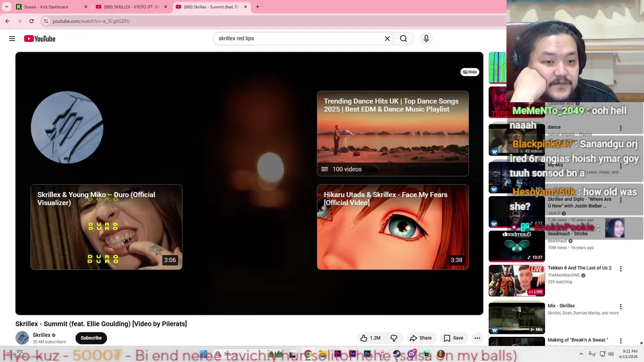
Task: Subscribe to the Skrillex channel
Action: tap(91, 338)
